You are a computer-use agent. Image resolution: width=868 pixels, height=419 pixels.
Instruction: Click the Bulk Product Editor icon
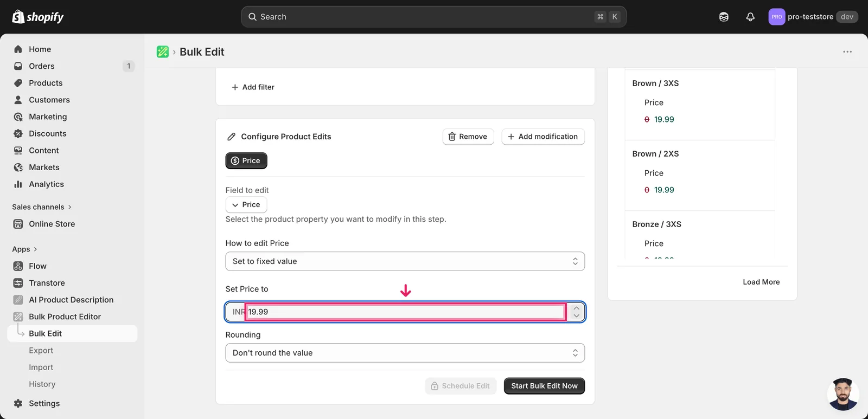(18, 317)
